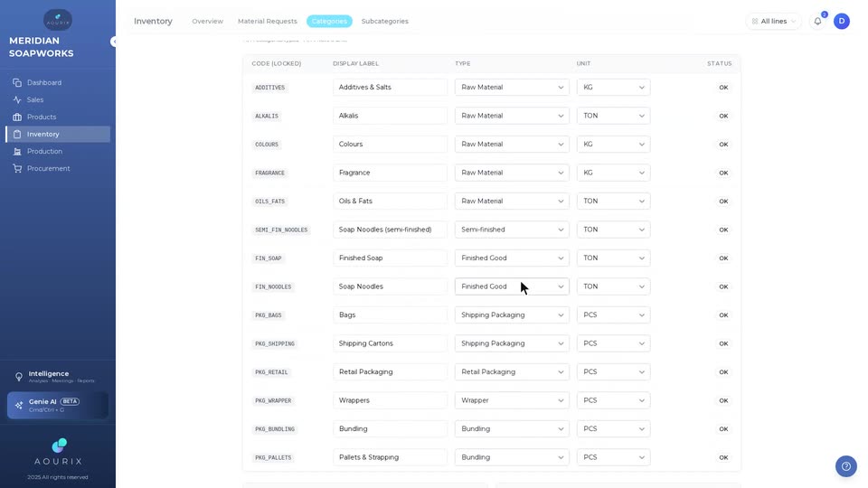
Task: Collapse the sidebar with the arrow icon
Action: pyautogui.click(x=114, y=42)
